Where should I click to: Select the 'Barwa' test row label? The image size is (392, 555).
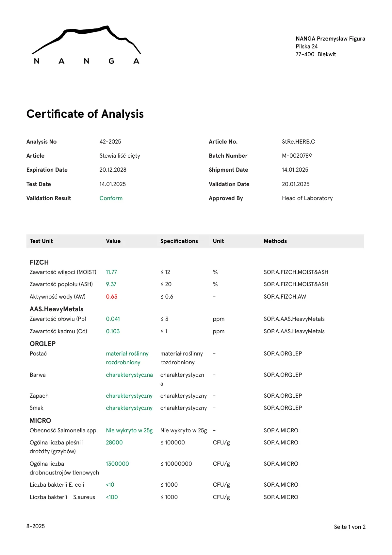point(38,375)
